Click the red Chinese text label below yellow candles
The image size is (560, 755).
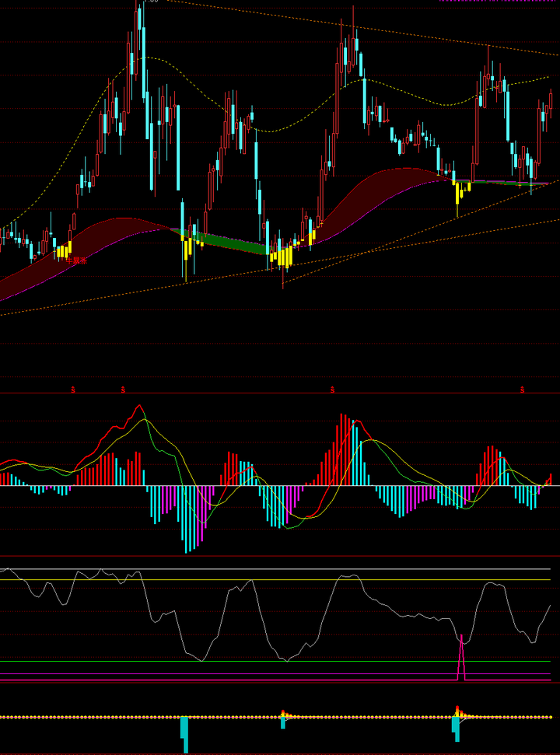pyautogui.click(x=75, y=260)
